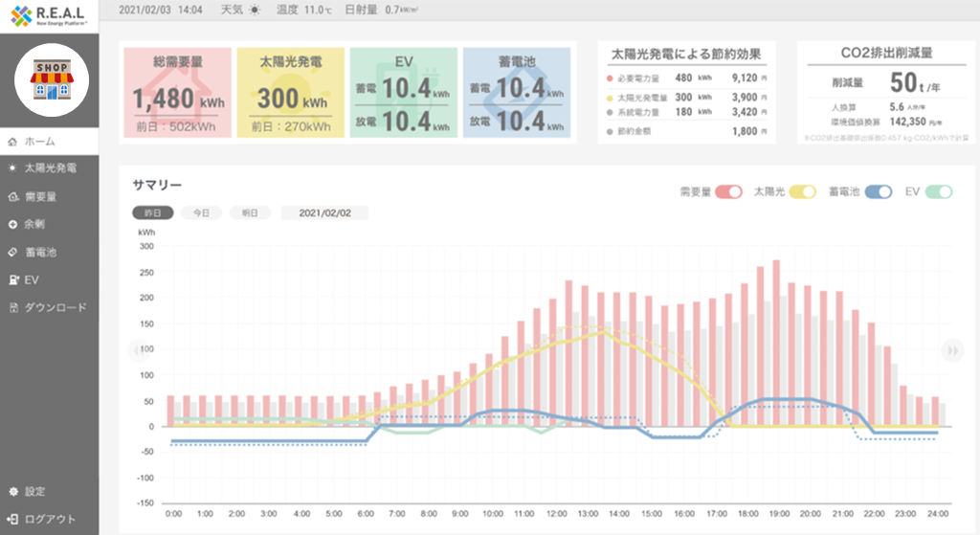Viewport: 980px width, 535px height.
Task: Click the SHOP avatar icon
Action: point(53,79)
